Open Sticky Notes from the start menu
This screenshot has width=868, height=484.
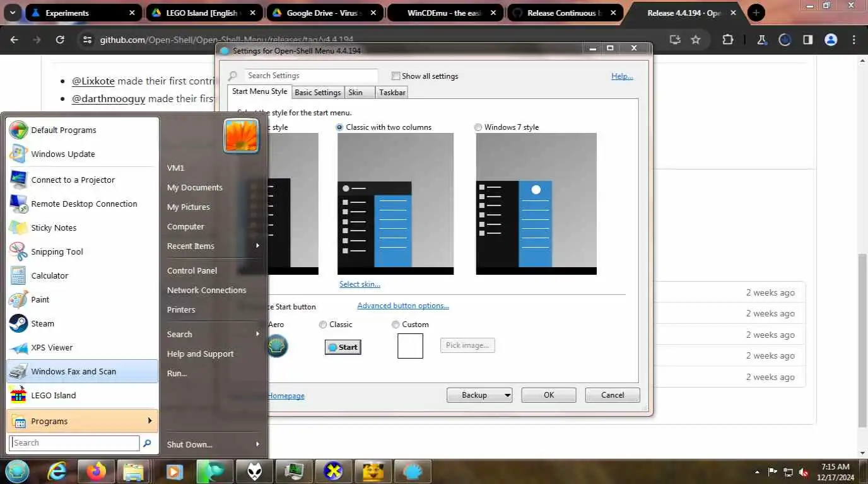pyautogui.click(x=82, y=228)
